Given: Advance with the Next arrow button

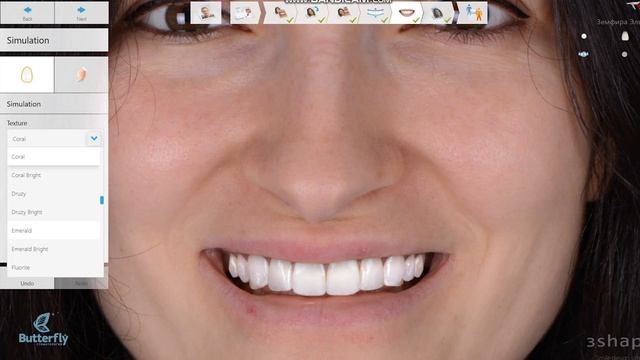Looking at the screenshot, I should pyautogui.click(x=81, y=13).
